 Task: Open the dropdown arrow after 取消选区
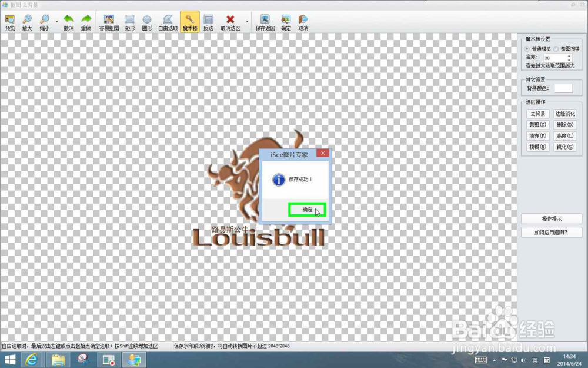coord(247,21)
